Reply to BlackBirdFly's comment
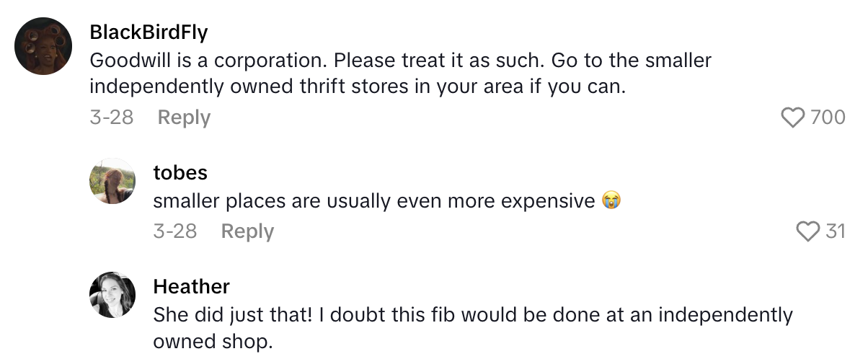The height and width of the screenshot is (359, 868). (184, 118)
